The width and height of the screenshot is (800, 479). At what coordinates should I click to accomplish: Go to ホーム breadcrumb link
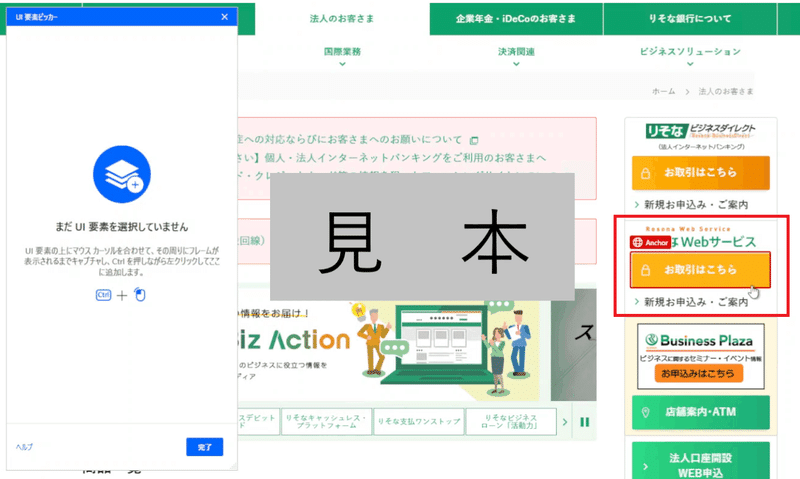pos(663,91)
